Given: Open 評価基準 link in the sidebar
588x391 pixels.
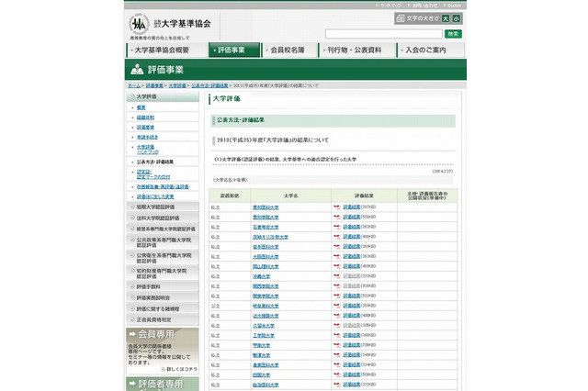Looking at the screenshot, I should [x=145, y=128].
